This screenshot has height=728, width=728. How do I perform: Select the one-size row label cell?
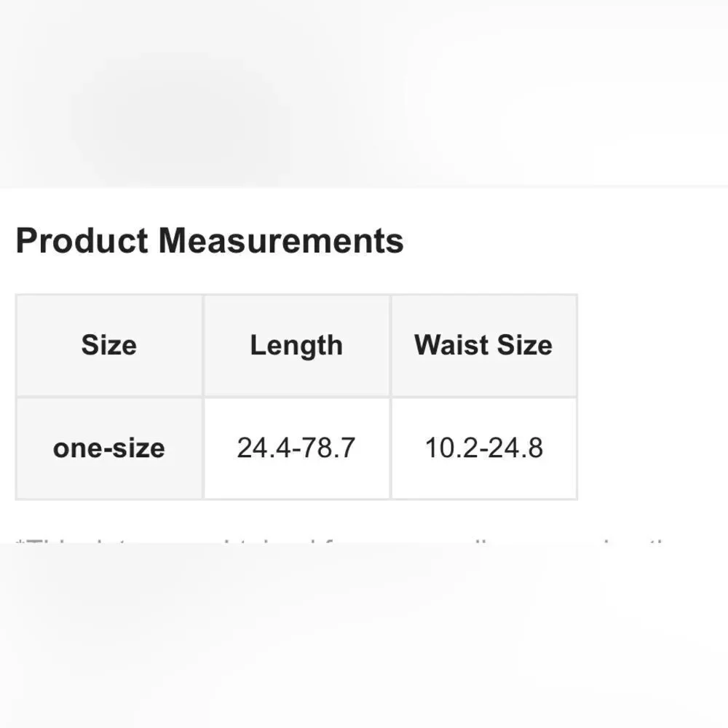pos(109,448)
